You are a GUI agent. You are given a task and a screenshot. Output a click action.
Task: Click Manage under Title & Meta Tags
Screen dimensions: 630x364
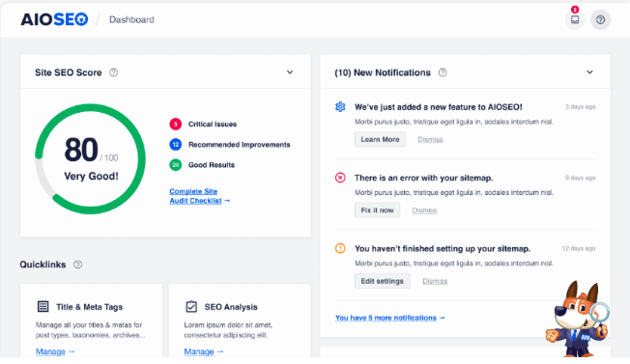[x=55, y=351]
